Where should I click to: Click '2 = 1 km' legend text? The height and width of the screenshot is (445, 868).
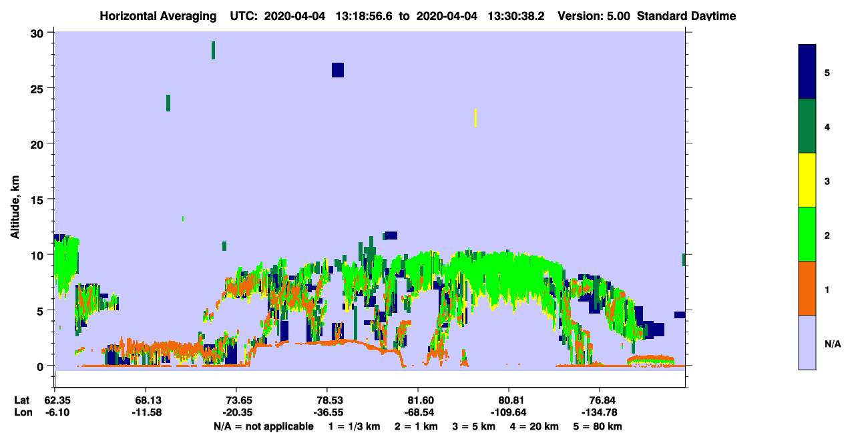tap(417, 426)
